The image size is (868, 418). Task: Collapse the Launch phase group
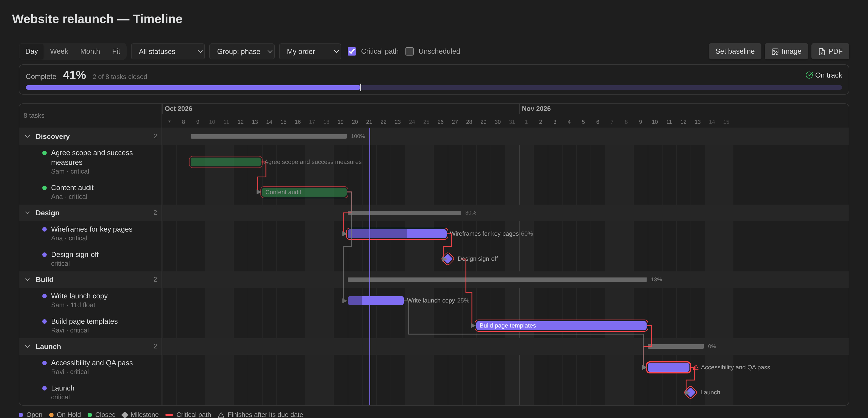(x=28, y=346)
